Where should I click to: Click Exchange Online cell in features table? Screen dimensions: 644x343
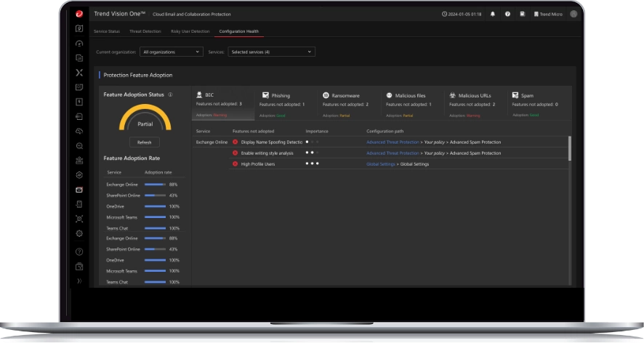212,142
